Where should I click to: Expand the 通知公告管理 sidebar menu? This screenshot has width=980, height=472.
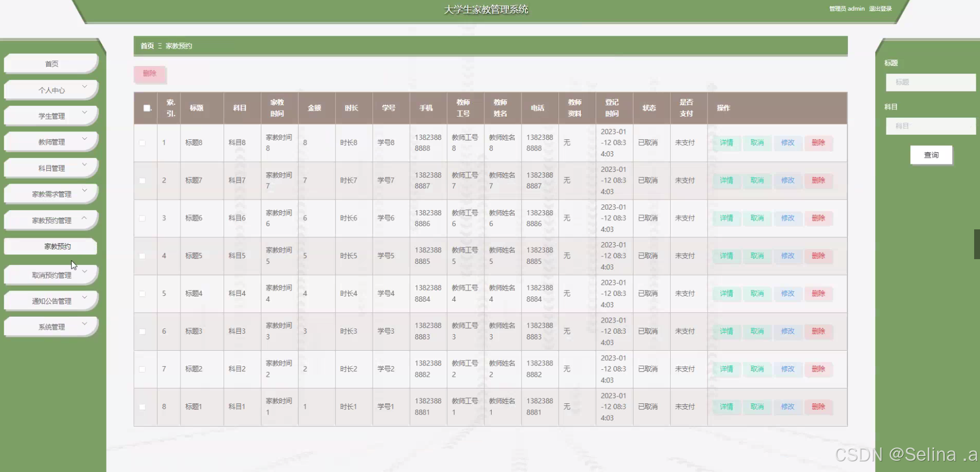pyautogui.click(x=51, y=301)
